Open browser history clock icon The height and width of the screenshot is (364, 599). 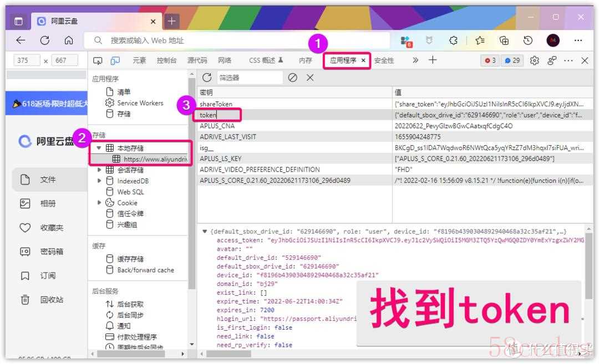528,40
